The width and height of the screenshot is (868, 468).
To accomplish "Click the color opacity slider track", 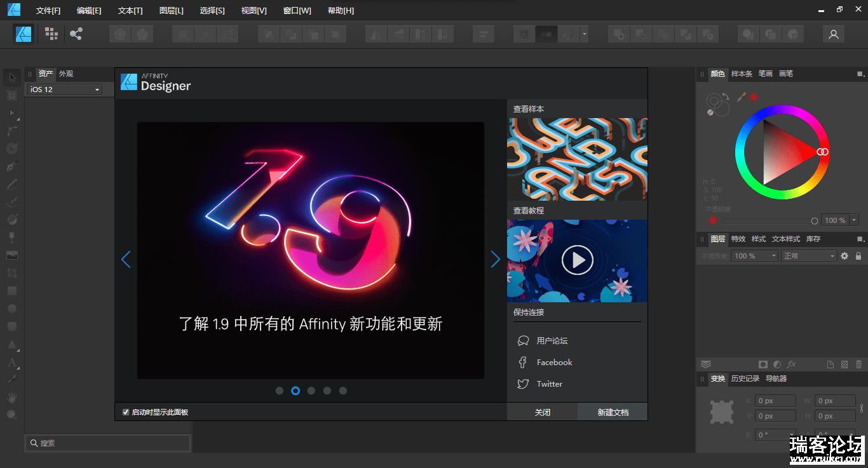I will point(768,221).
